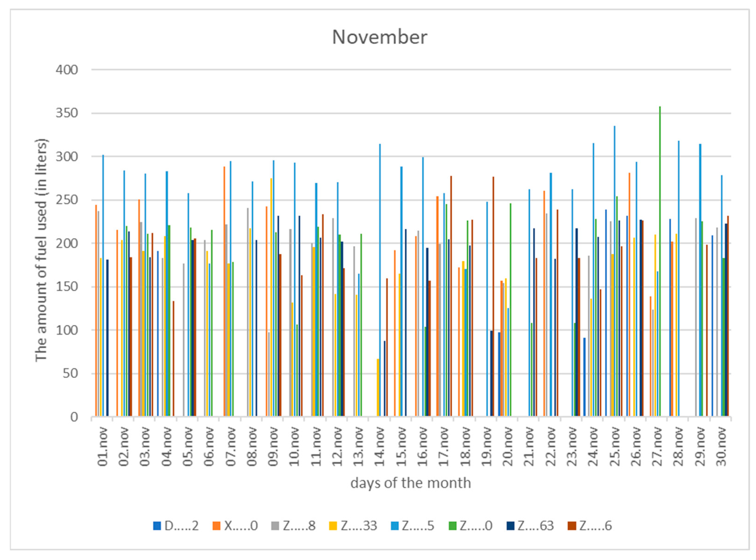Screen dimensions: 756x560
Task: Click the short yellow bar on 14.nov
Action: pos(378,387)
